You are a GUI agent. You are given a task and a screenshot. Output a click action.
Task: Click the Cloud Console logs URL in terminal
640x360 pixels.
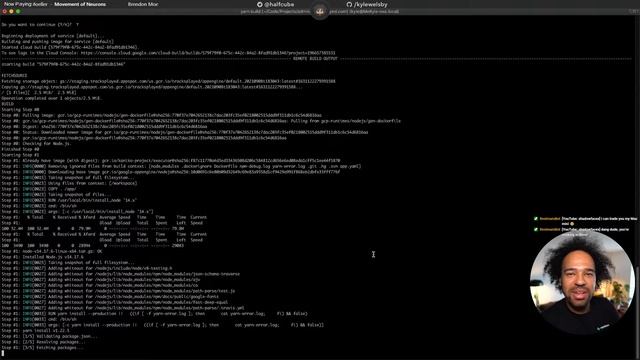pyautogui.click(x=208, y=53)
